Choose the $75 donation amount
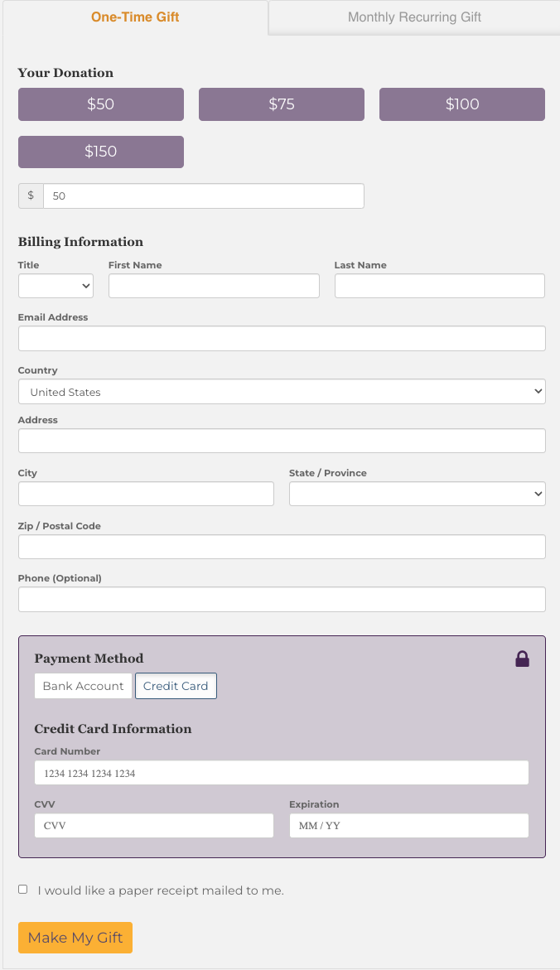Viewport: 560px width, 970px height. [282, 104]
